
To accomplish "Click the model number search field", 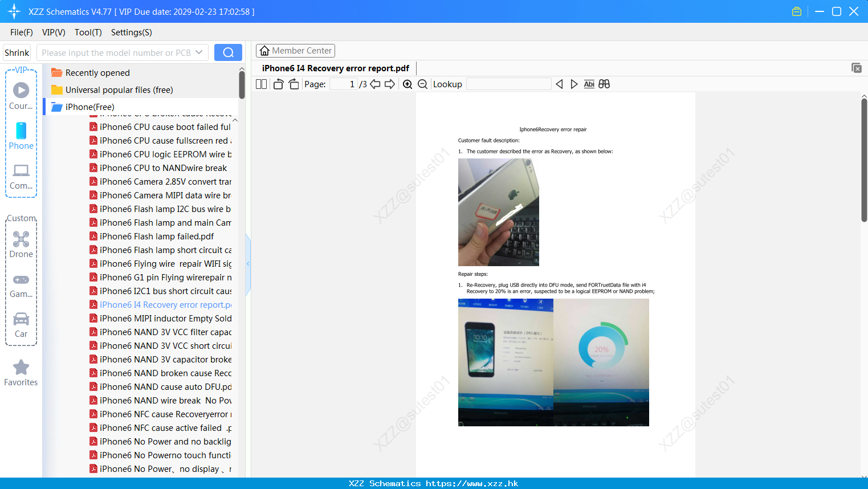I will click(116, 52).
